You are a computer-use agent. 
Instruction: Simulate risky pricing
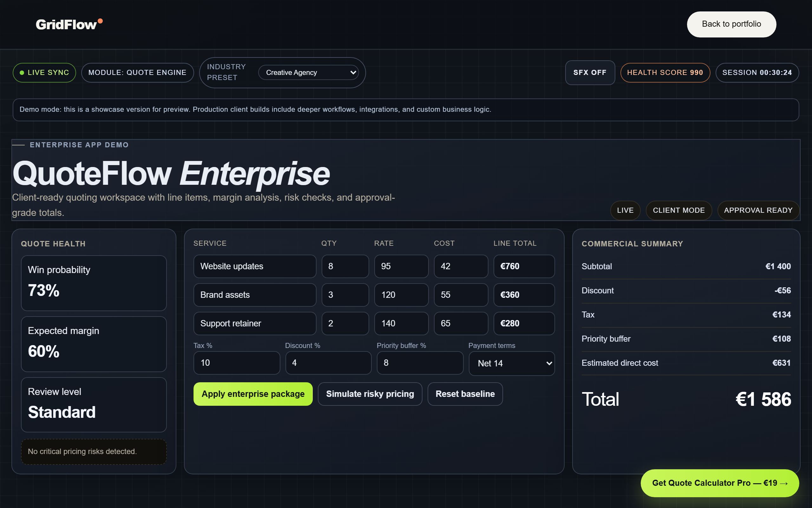pos(370,394)
